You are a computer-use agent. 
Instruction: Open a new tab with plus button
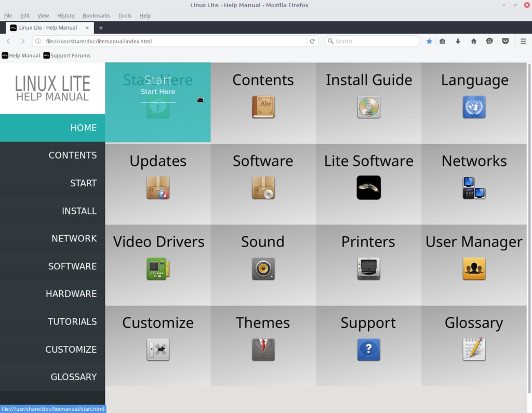click(x=101, y=28)
